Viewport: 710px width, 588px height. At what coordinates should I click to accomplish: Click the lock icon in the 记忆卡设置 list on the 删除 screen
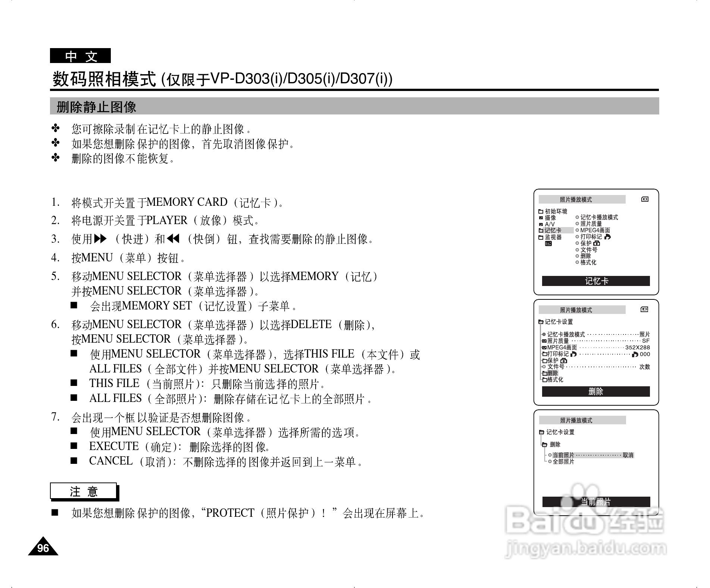click(564, 361)
